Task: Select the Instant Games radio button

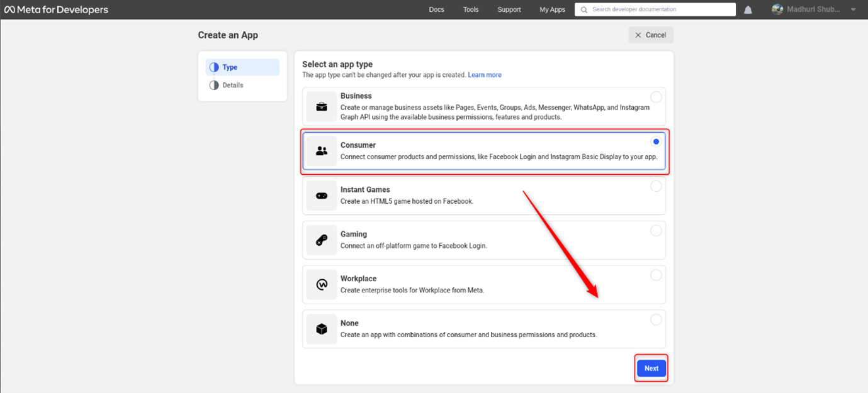Action: tap(656, 186)
